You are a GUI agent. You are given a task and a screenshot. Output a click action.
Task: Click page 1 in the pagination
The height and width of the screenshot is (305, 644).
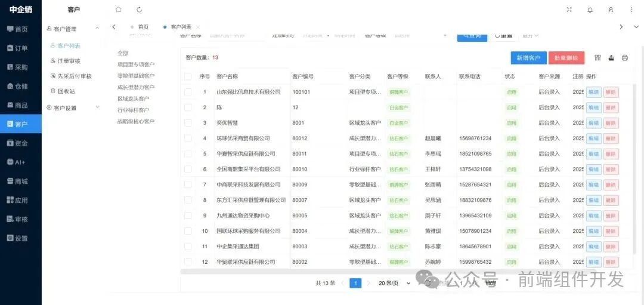pos(355,283)
